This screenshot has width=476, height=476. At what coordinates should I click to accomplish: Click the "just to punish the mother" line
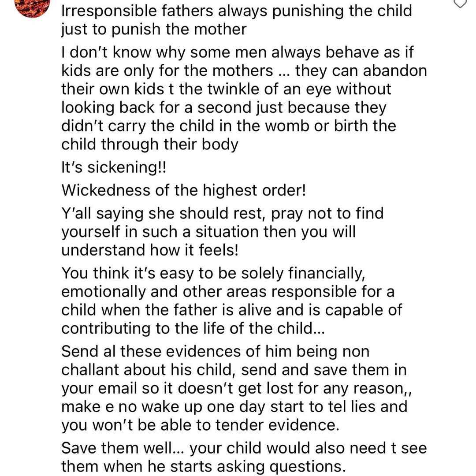point(154,30)
